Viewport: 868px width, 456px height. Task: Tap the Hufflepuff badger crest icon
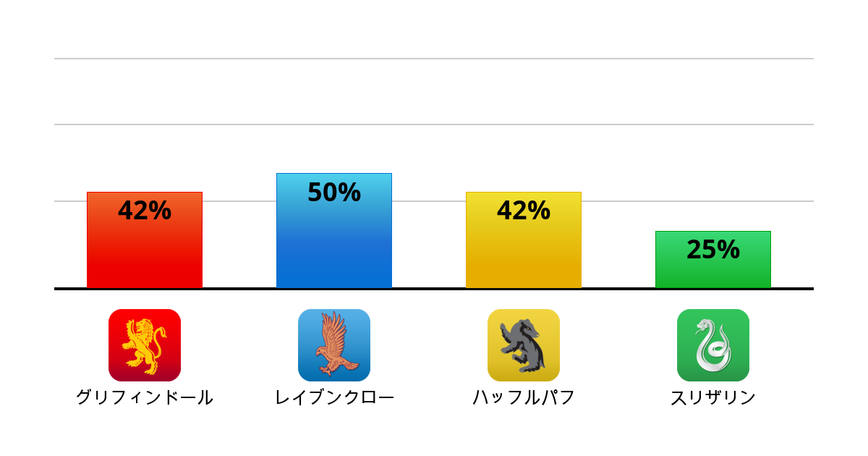[524, 345]
